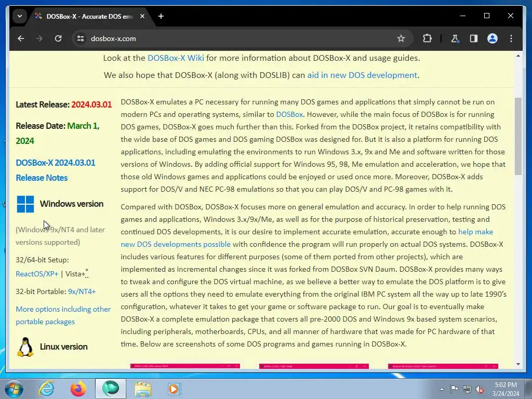This screenshot has width=532, height=399.
Task: Click the muted volume tray icon
Action: click(480, 389)
